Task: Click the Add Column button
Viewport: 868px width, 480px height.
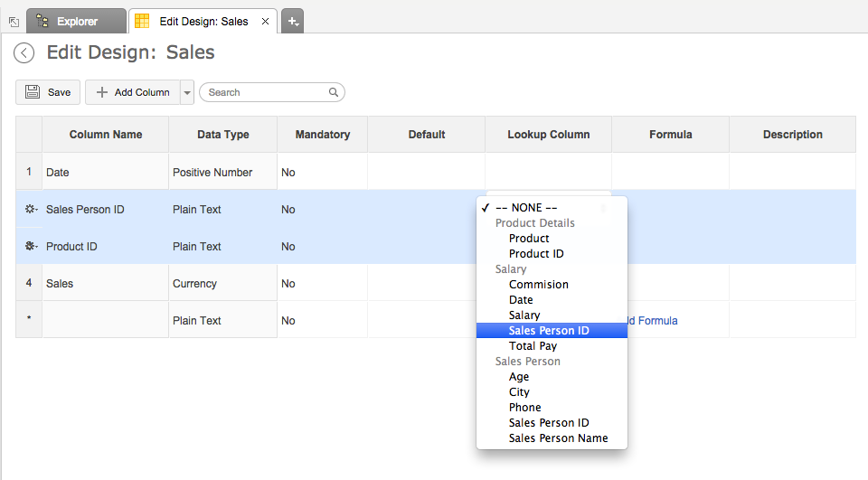Action: click(133, 92)
